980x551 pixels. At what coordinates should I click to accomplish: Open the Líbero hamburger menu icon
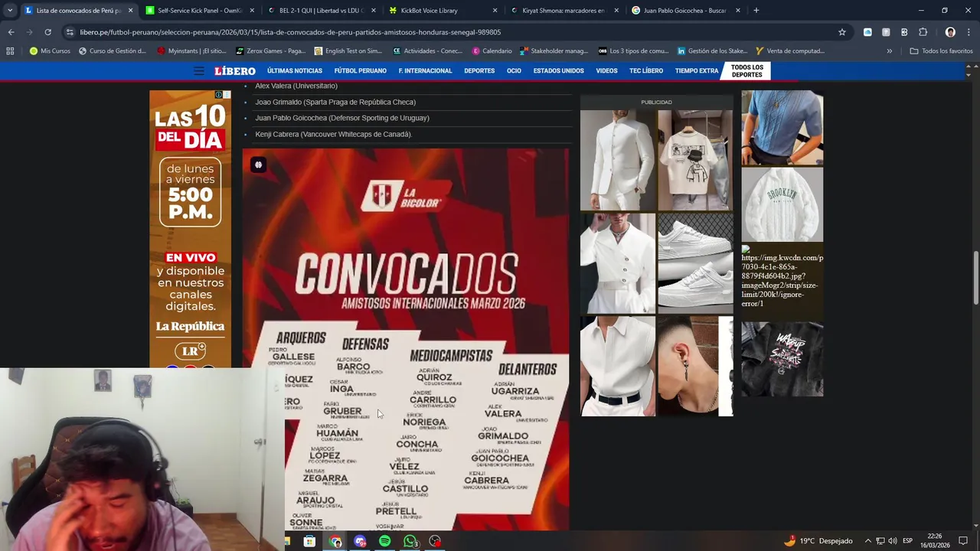coord(199,70)
